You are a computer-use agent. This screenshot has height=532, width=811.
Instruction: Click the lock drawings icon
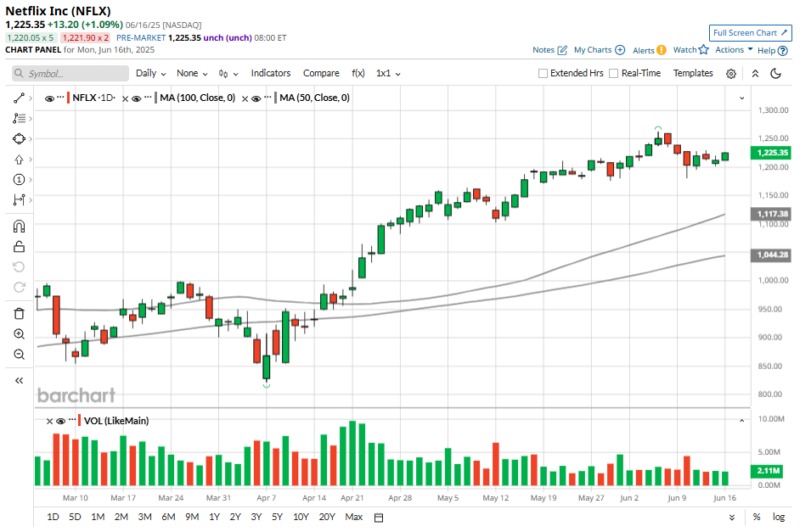(x=19, y=247)
